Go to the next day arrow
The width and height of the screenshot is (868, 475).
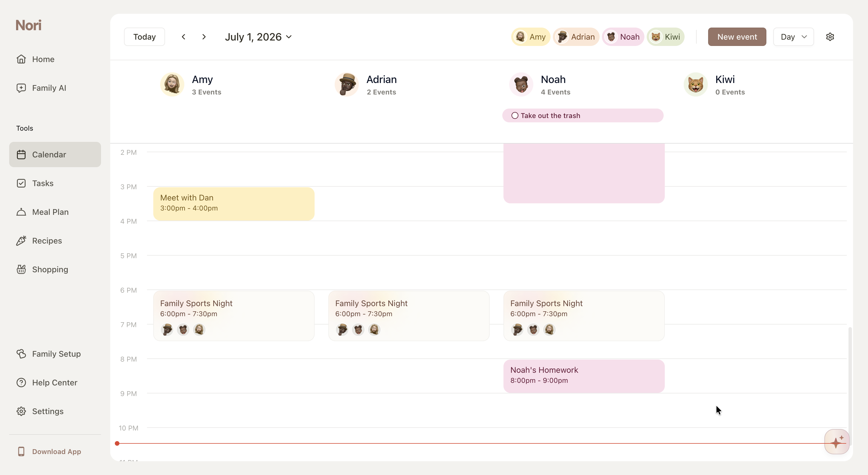(204, 37)
